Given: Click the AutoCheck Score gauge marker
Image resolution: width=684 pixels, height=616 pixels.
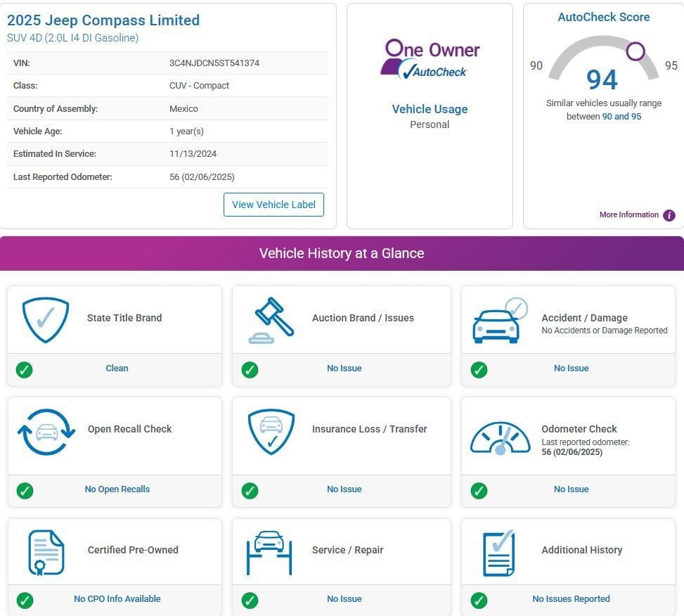Looking at the screenshot, I should point(635,51).
